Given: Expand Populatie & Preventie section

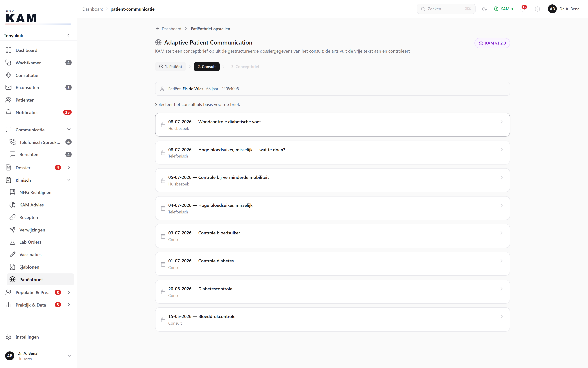Looking at the screenshot, I should click(x=38, y=292).
